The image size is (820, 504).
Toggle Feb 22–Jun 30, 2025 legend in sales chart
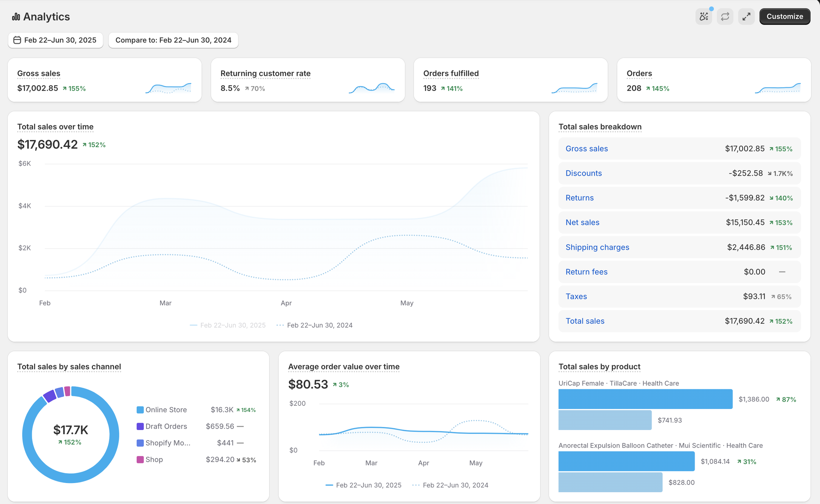pyautogui.click(x=228, y=325)
